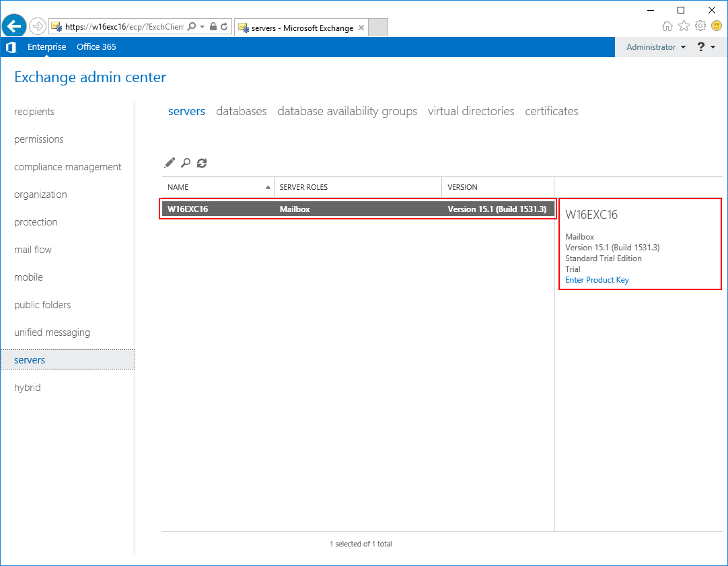This screenshot has height=566, width=728.
Task: Switch to database availability groups tab
Action: 347,111
